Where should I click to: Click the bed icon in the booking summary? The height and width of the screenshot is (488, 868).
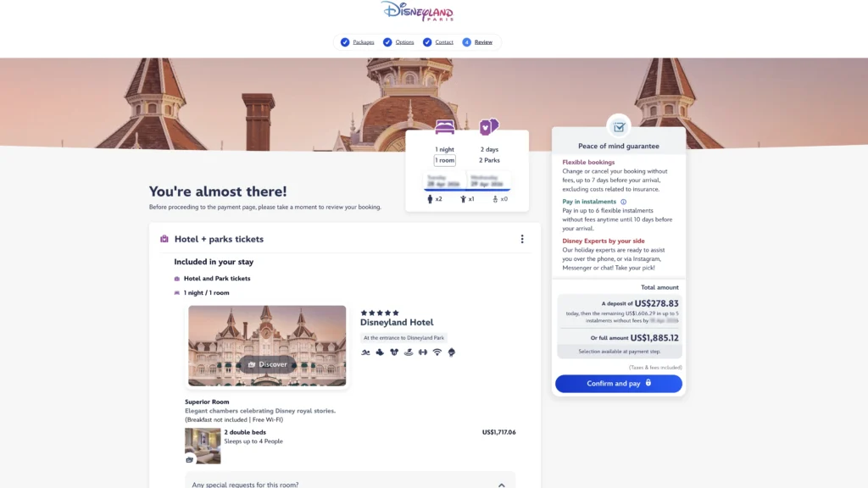click(x=444, y=125)
